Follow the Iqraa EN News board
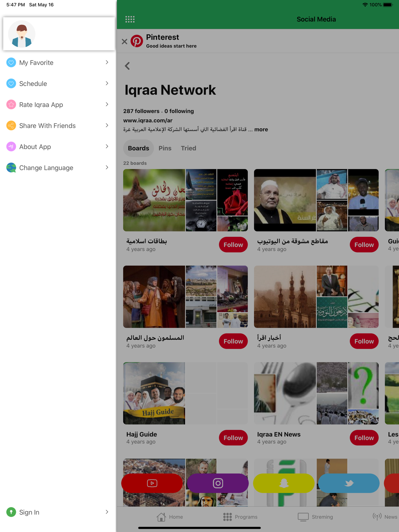The height and width of the screenshot is (532, 399). click(x=364, y=438)
